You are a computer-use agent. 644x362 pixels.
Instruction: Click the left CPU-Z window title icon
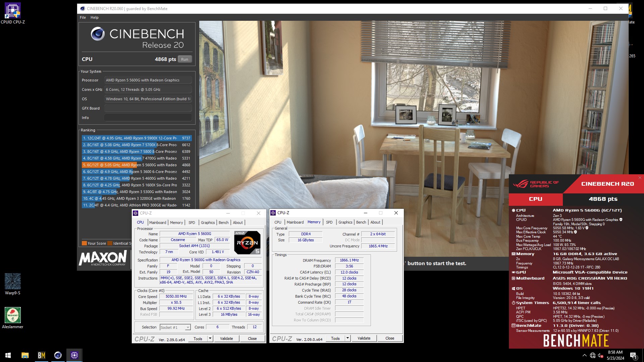136,213
